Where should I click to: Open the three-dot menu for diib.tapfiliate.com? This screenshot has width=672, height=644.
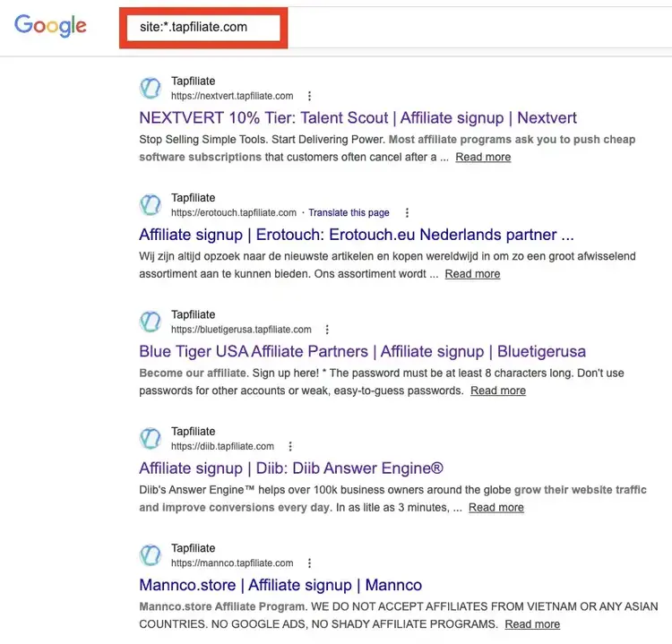point(290,446)
